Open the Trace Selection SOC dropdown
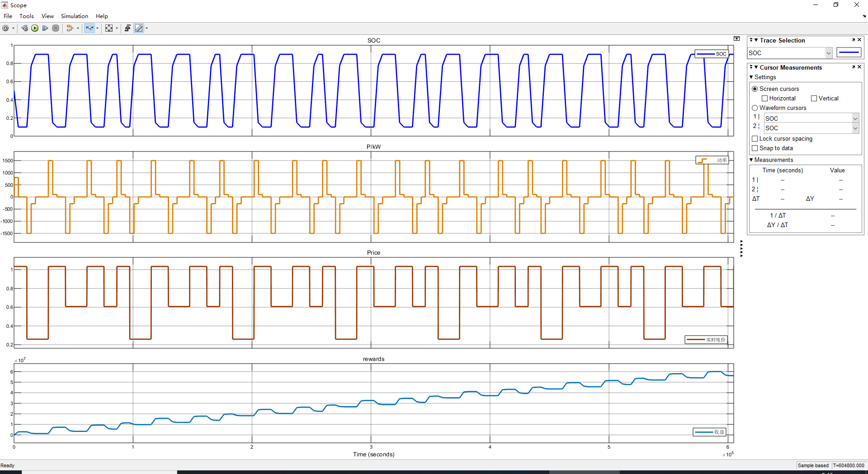The image size is (868, 474). (828, 53)
